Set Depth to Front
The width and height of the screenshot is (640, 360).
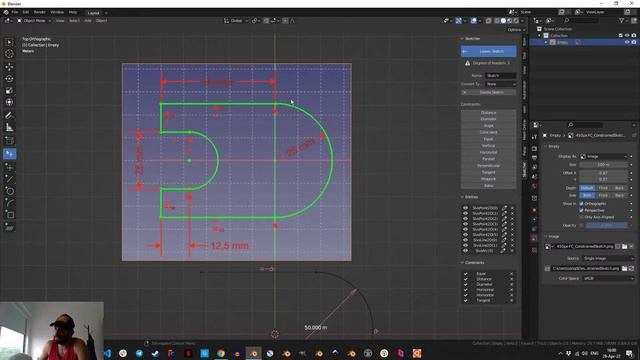pos(603,188)
